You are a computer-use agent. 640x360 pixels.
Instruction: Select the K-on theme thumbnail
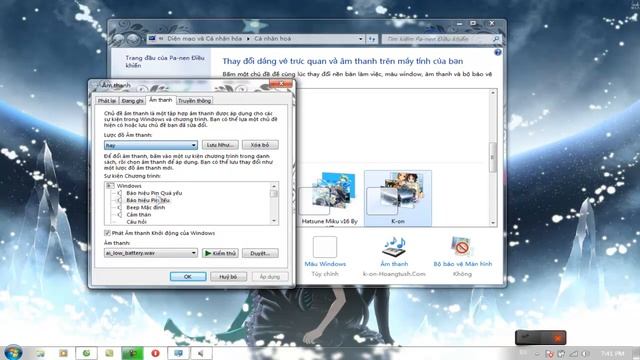click(398, 198)
